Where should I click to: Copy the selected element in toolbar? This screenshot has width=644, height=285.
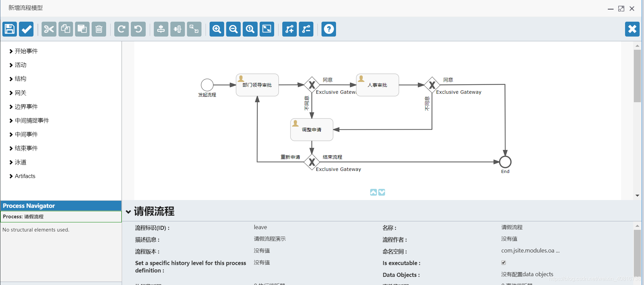(x=66, y=29)
